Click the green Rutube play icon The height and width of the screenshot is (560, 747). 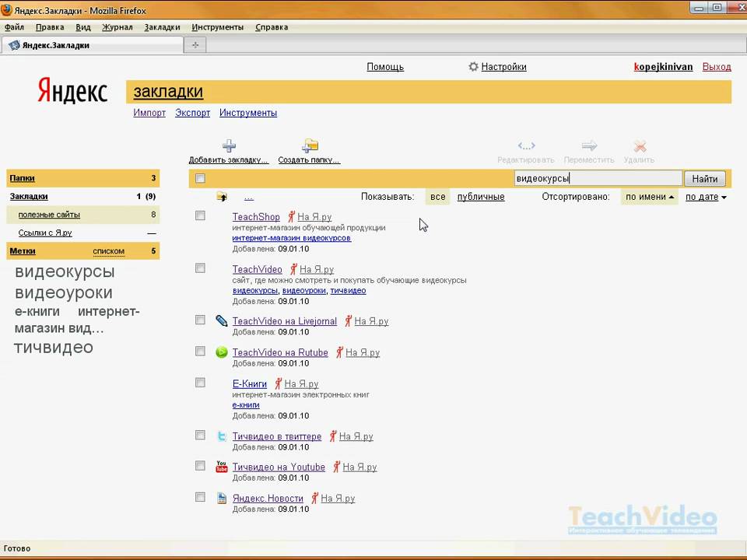click(x=222, y=352)
